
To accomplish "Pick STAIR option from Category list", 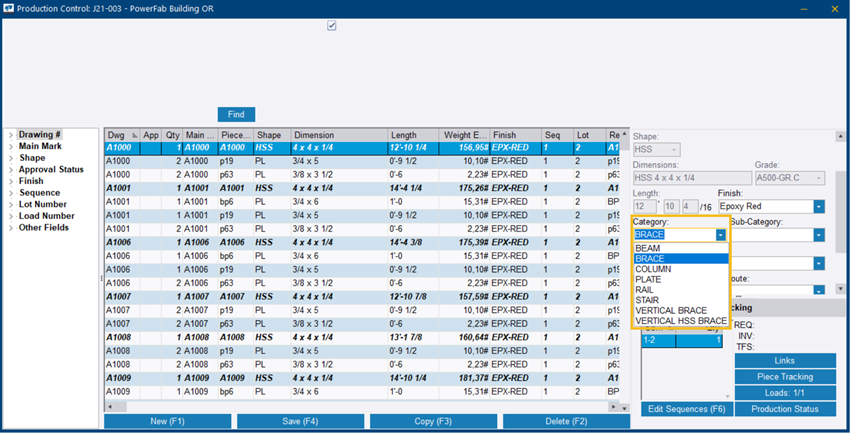I will point(647,300).
